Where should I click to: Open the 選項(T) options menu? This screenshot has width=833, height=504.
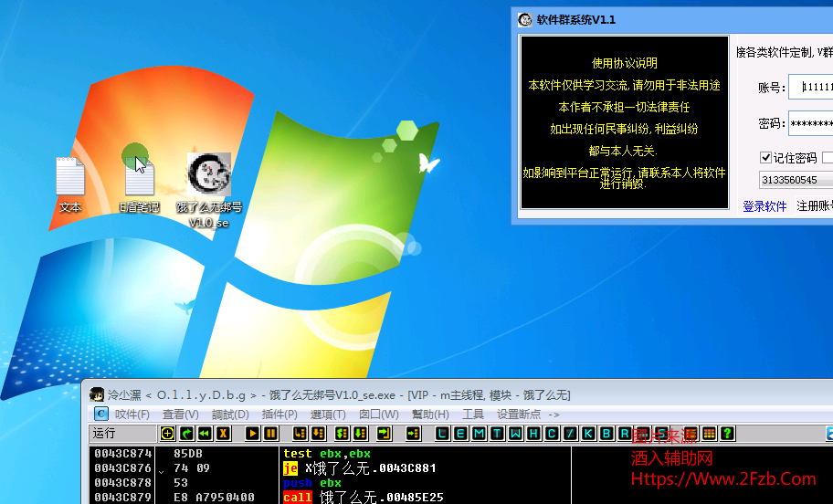click(328, 415)
